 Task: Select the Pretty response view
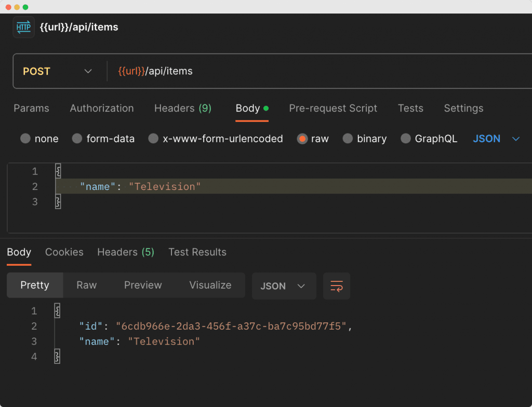(x=34, y=285)
